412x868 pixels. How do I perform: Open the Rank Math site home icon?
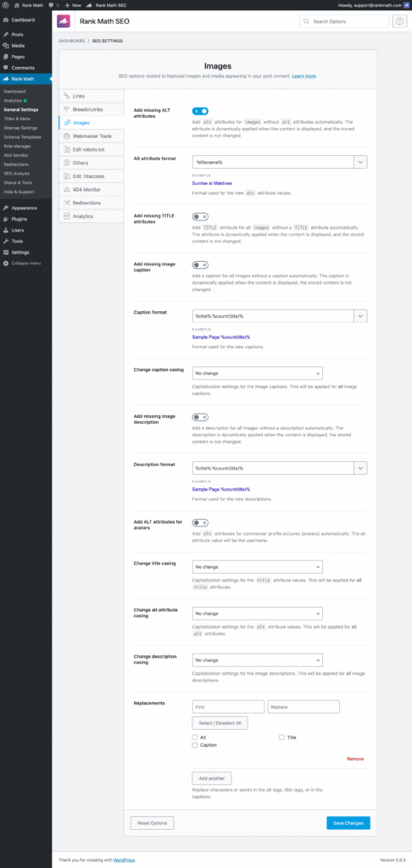pos(16,4)
